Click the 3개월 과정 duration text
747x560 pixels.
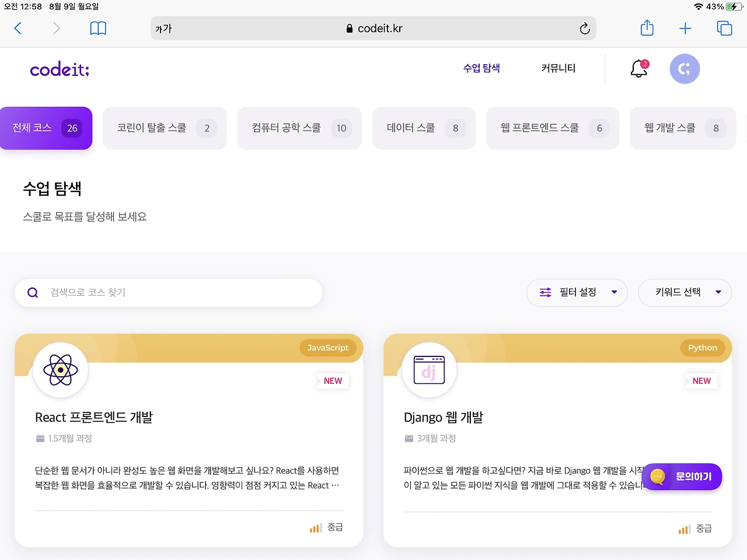click(437, 438)
